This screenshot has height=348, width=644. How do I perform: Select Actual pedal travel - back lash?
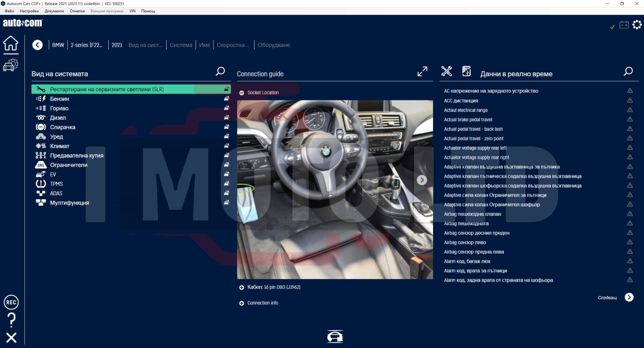473,129
